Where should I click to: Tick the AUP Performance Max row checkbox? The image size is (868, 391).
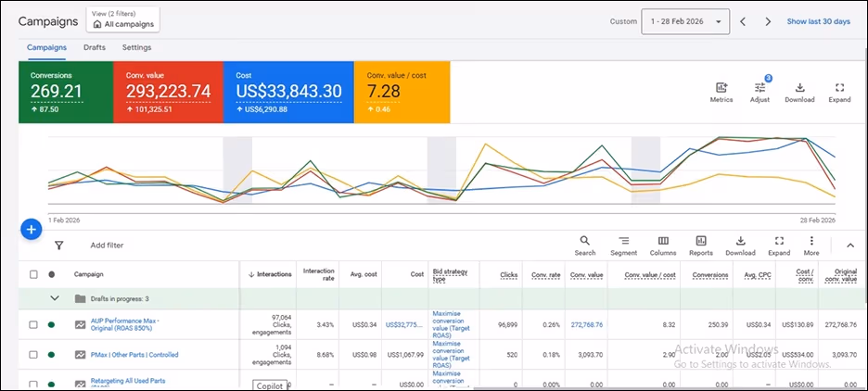click(33, 324)
